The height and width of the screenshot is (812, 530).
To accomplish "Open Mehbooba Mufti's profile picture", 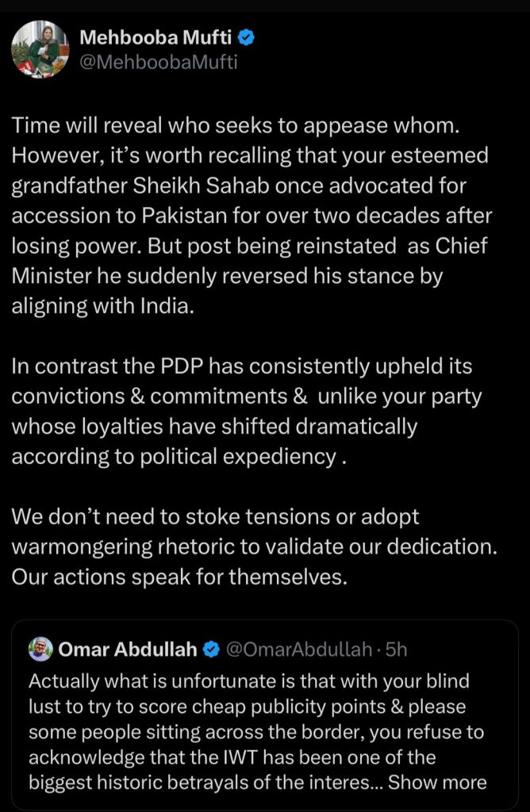I will [x=40, y=49].
